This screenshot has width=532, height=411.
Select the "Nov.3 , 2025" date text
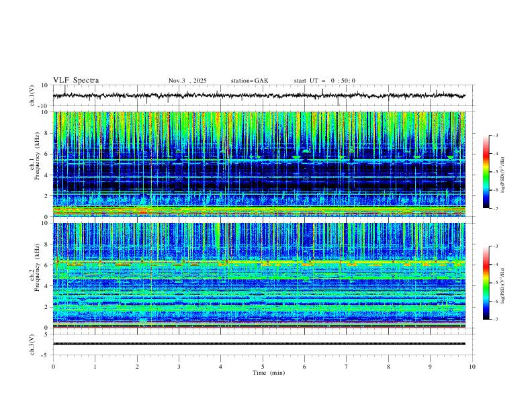click(x=187, y=81)
